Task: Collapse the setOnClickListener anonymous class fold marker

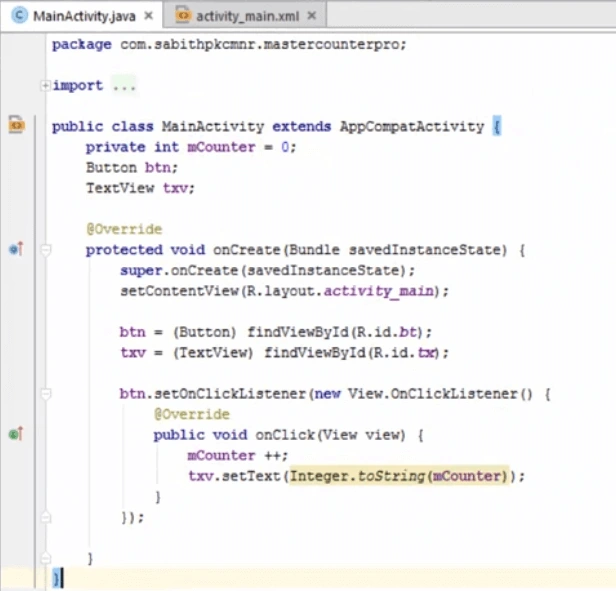Action: pyautogui.click(x=46, y=394)
